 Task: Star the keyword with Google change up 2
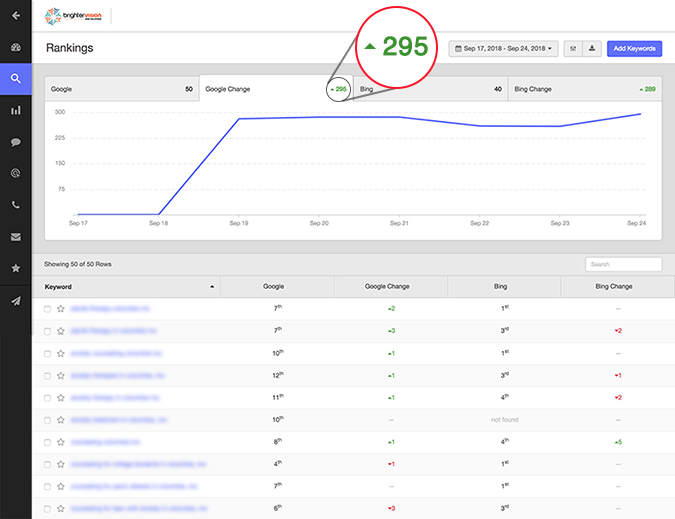(61, 309)
